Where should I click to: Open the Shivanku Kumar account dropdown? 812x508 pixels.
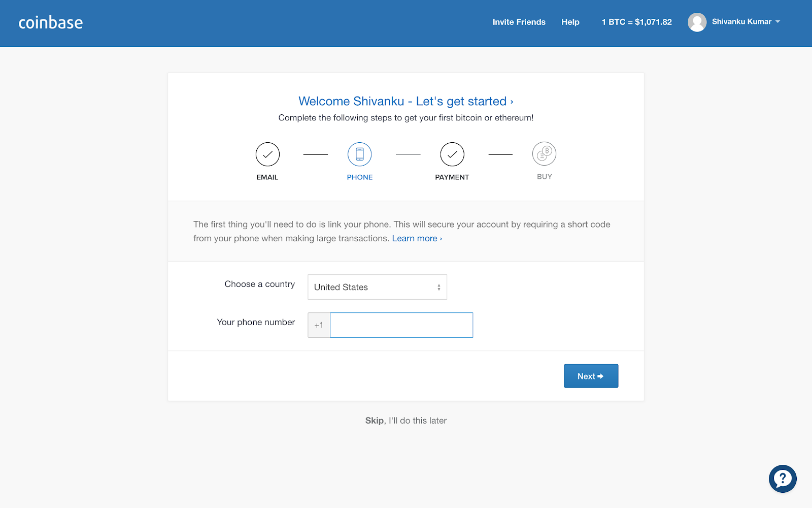click(x=746, y=22)
